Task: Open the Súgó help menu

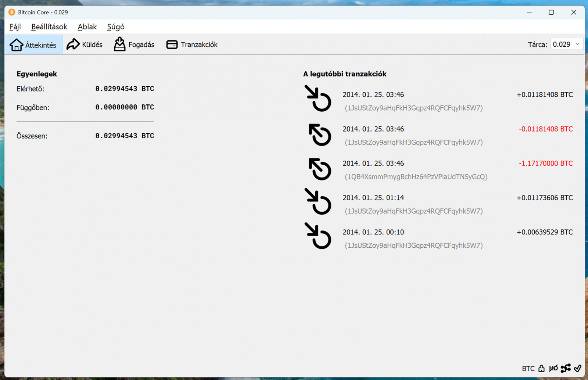Action: coord(116,27)
